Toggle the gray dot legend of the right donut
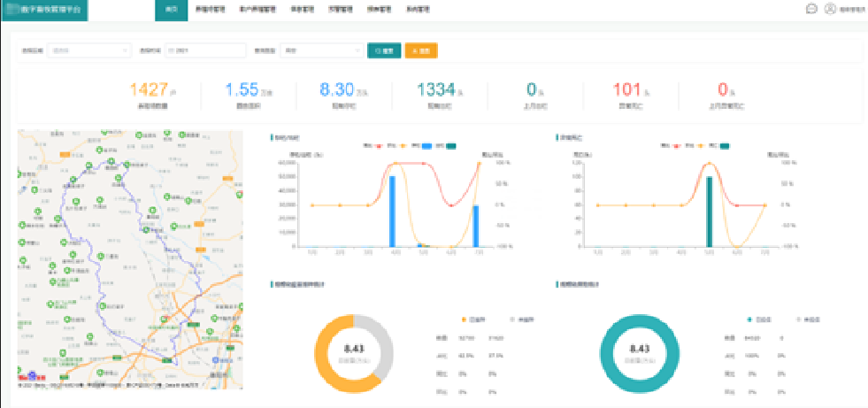 [808, 320]
